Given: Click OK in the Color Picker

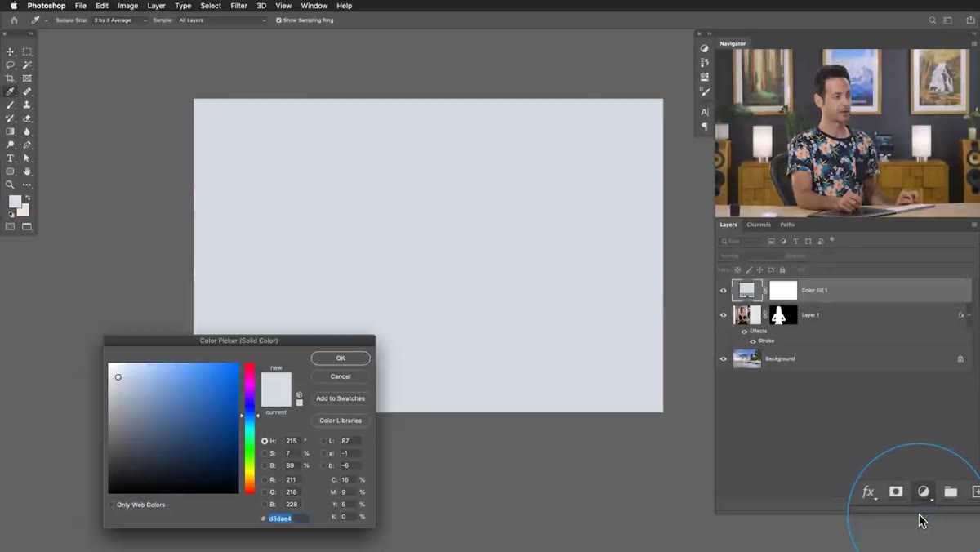Looking at the screenshot, I should tap(341, 358).
